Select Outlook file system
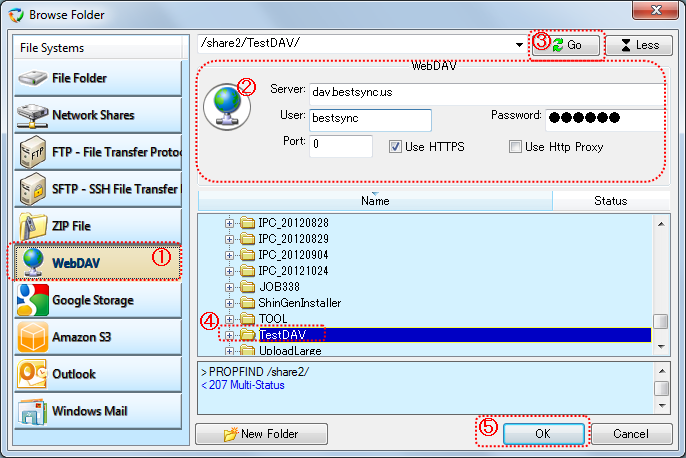Screen dimensions: 686x458 (98, 374)
